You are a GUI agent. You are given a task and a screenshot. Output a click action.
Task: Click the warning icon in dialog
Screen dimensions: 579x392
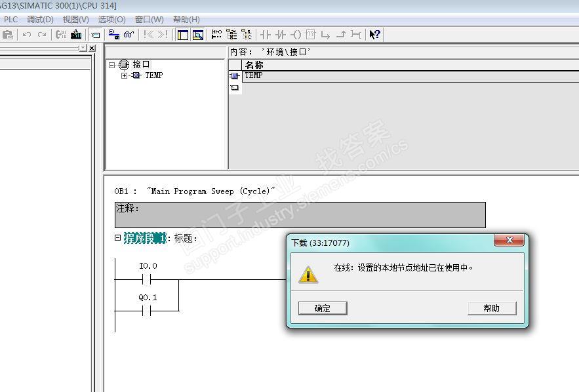308,275
